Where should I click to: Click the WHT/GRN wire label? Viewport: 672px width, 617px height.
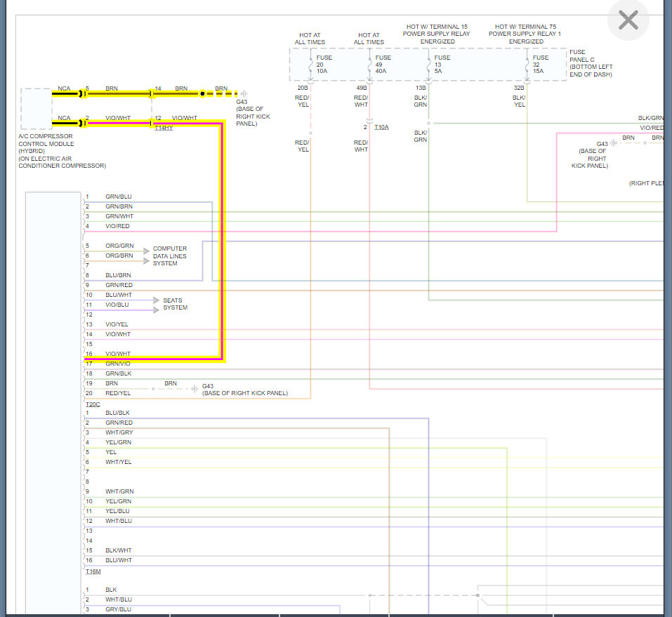[x=119, y=491]
